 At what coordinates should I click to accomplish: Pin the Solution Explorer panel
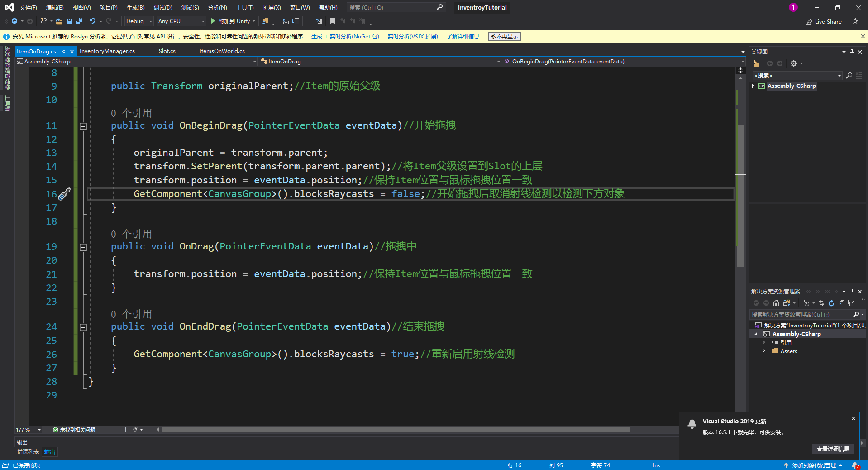[x=851, y=291]
